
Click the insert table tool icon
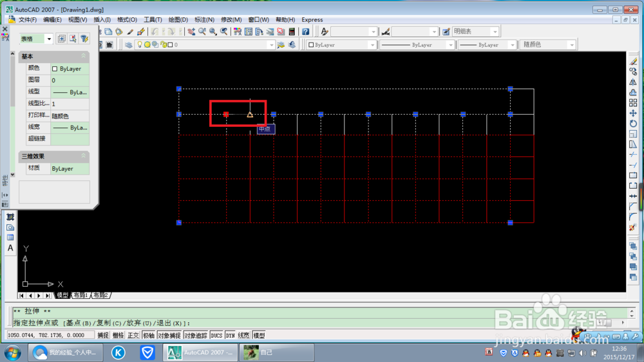point(10,238)
